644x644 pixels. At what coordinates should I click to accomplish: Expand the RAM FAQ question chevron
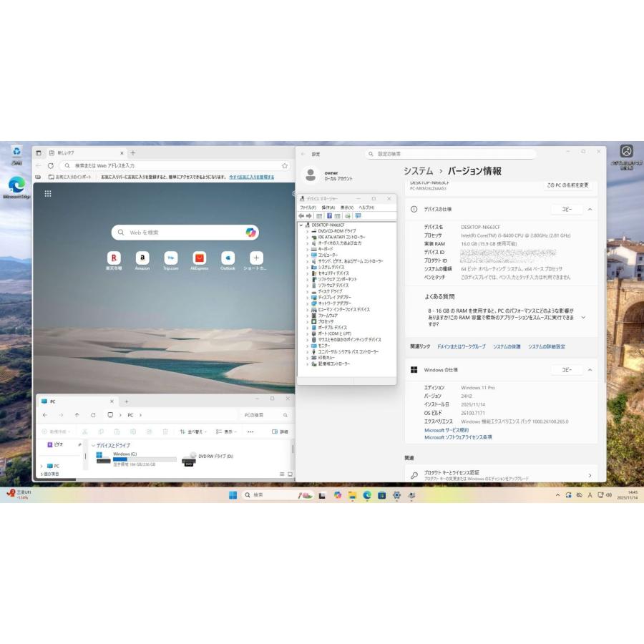point(583,318)
